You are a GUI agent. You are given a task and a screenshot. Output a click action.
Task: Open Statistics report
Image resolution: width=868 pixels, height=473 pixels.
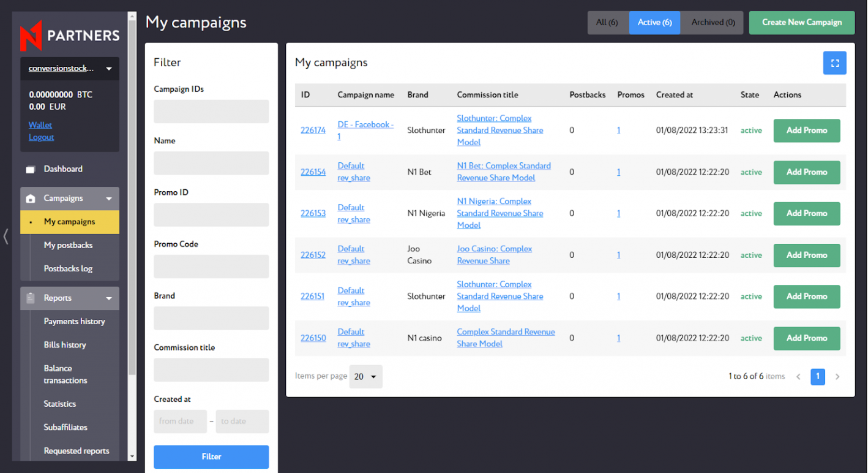tap(60, 404)
